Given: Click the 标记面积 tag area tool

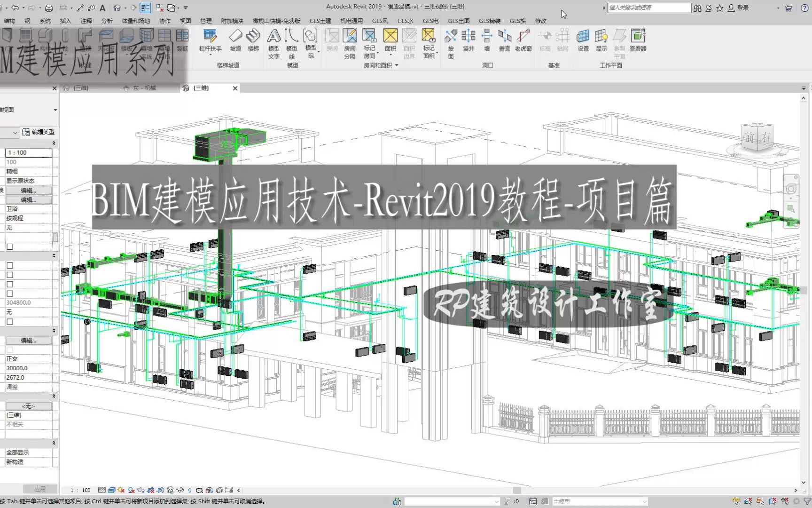Looking at the screenshot, I should tap(429, 43).
